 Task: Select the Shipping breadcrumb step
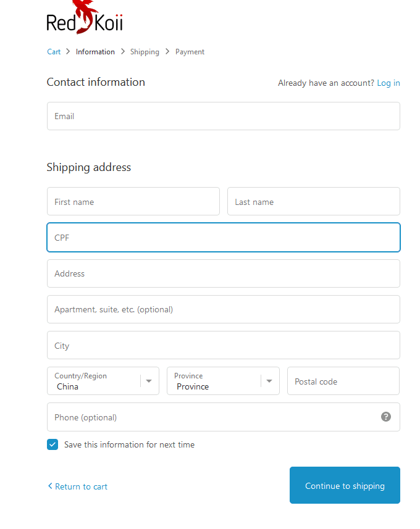click(145, 52)
